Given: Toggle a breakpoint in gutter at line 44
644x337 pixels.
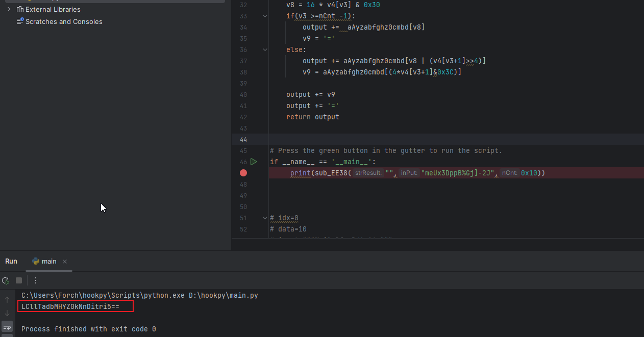Looking at the screenshot, I should (x=243, y=139).
